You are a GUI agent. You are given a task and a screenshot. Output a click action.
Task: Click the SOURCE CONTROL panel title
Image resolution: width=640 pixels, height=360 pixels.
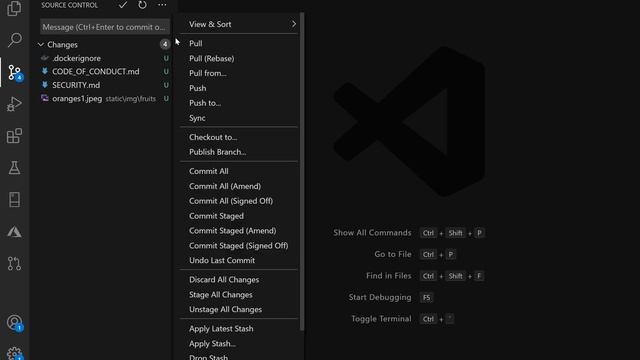click(x=69, y=5)
